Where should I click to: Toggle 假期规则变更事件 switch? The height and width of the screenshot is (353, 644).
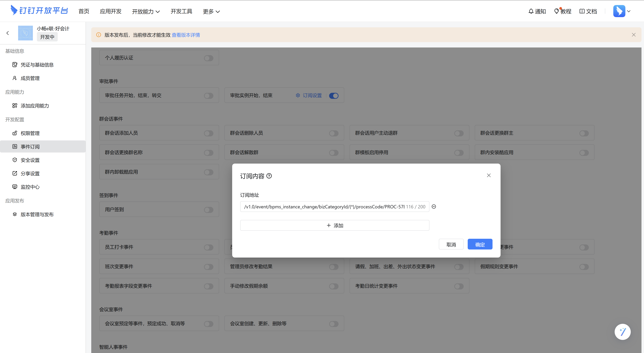[x=584, y=267]
